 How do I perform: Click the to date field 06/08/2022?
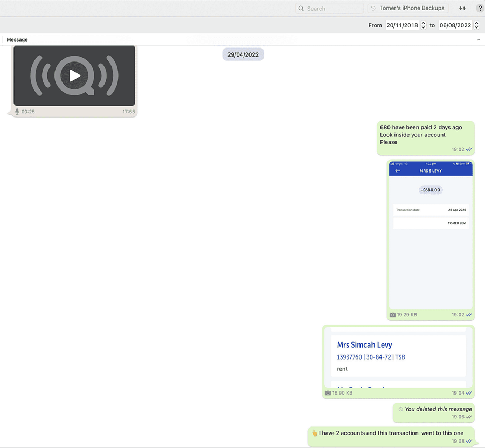pyautogui.click(x=455, y=25)
